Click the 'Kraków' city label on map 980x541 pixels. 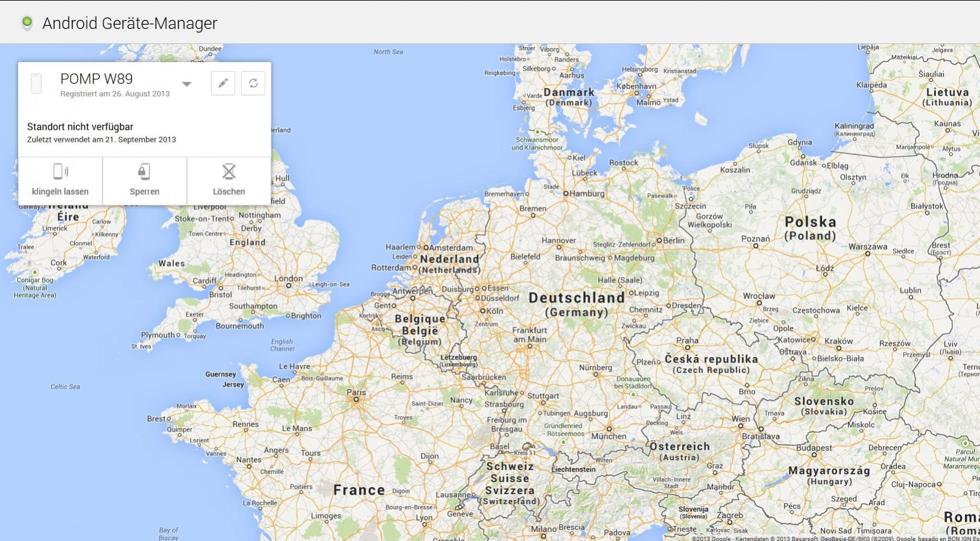point(839,341)
